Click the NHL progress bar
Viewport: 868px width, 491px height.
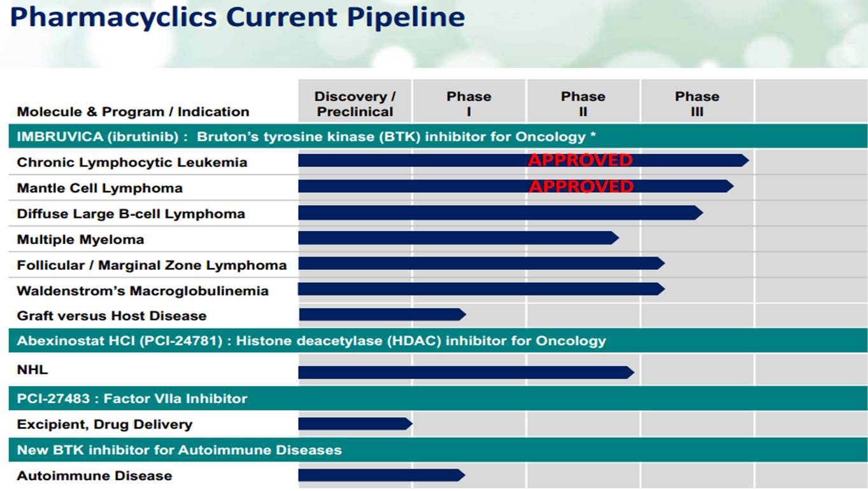(x=465, y=373)
